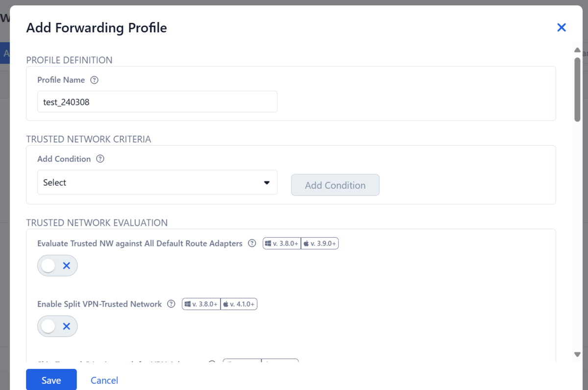Screen dimensions: 588x390
Task: Select the Windows badge on Split VPN row
Action: [200, 304]
